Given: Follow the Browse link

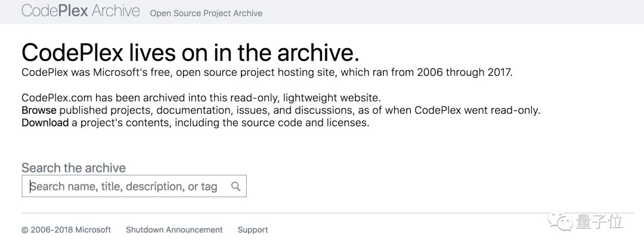Looking at the screenshot, I should coord(39,110).
